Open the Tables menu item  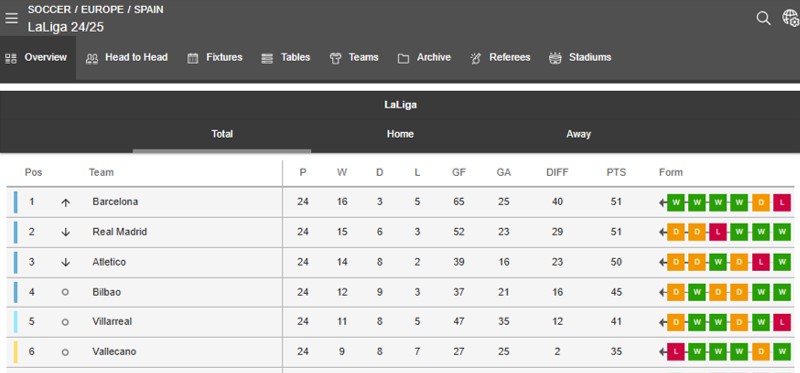tap(286, 58)
